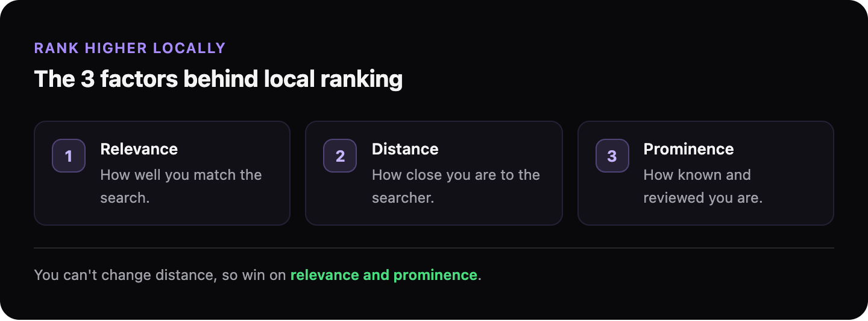Click the description 'How close you are to the searcher'

[456, 186]
